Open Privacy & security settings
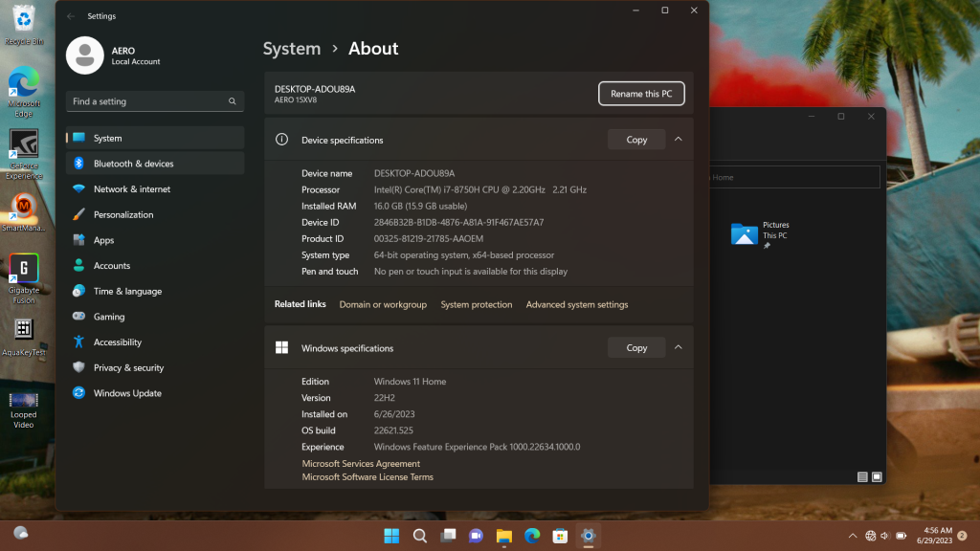 click(155, 368)
